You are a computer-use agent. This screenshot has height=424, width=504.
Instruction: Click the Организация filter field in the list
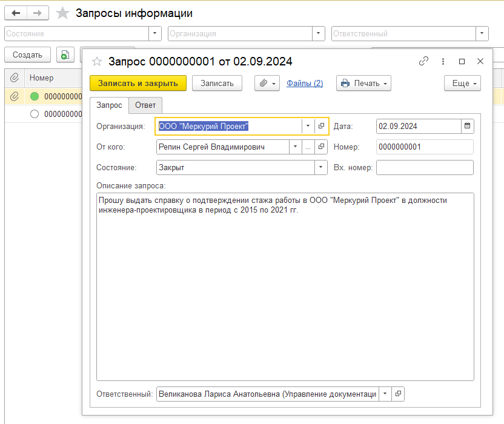pos(240,33)
